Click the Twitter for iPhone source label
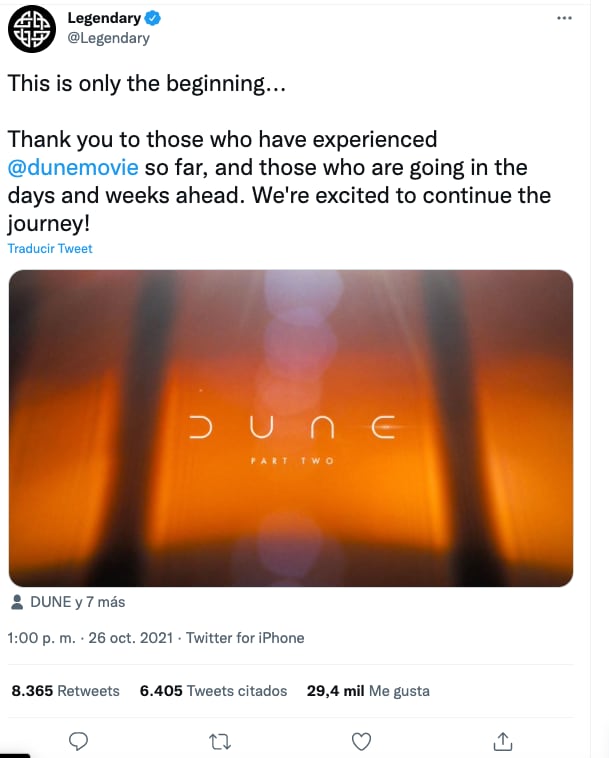 245,638
